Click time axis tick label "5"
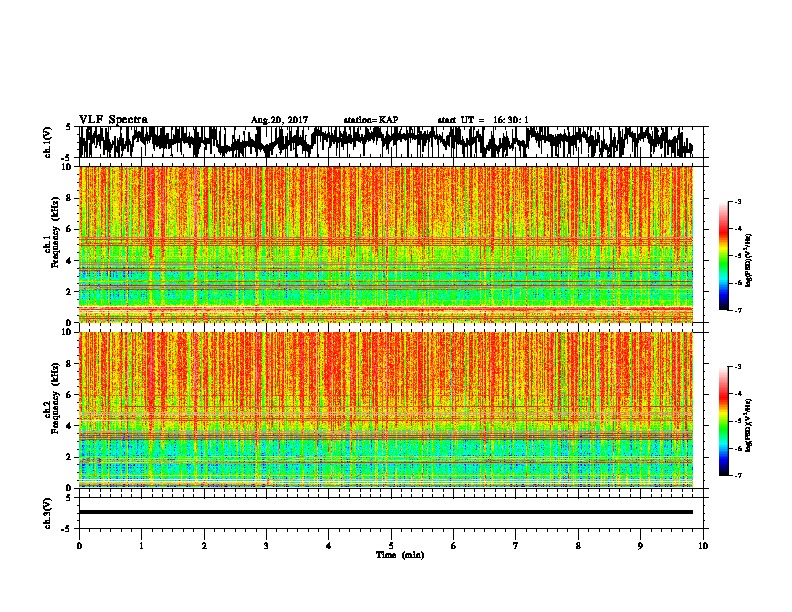This screenshot has height=612, width=792. click(391, 546)
